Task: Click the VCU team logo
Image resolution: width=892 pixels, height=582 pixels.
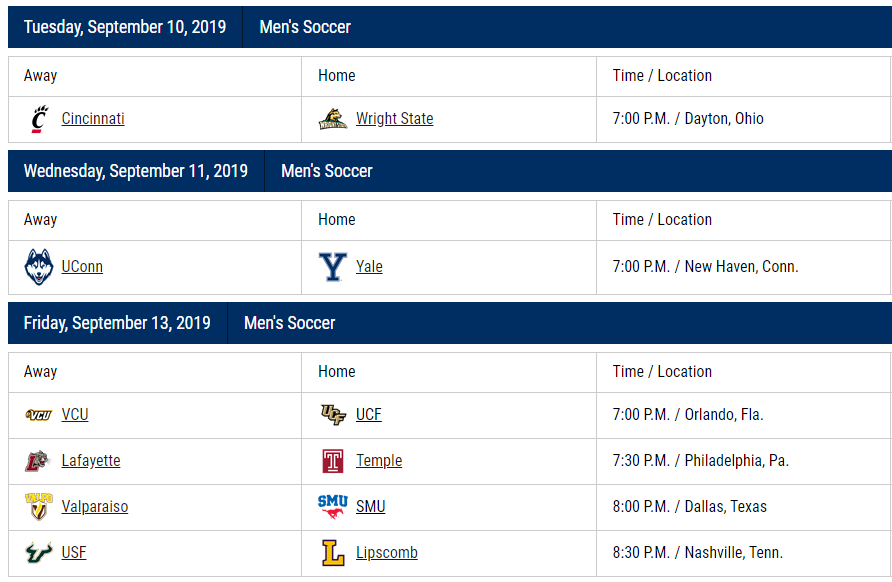Action: (39, 415)
